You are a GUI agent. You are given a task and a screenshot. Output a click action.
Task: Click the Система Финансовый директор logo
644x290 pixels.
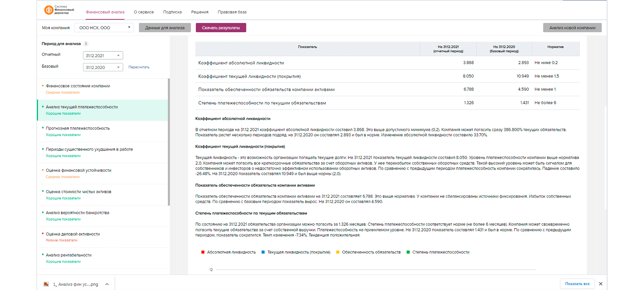pos(59,10)
